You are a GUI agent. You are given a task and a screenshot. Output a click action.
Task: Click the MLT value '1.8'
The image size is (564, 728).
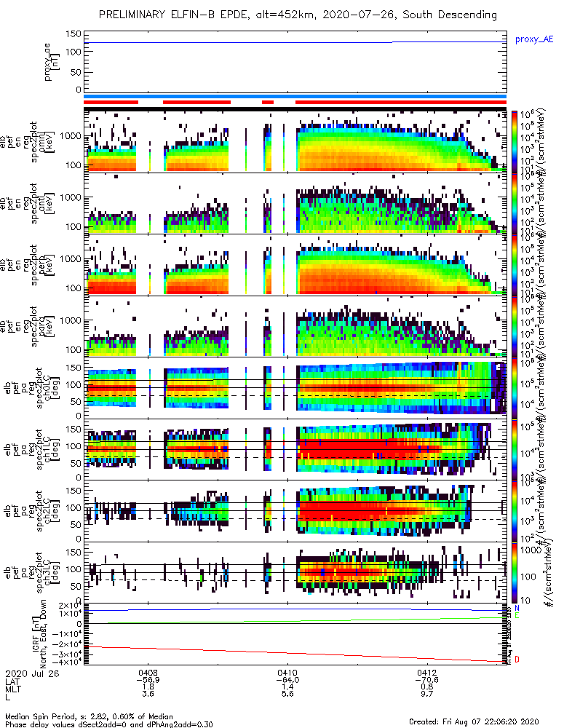click(x=148, y=687)
